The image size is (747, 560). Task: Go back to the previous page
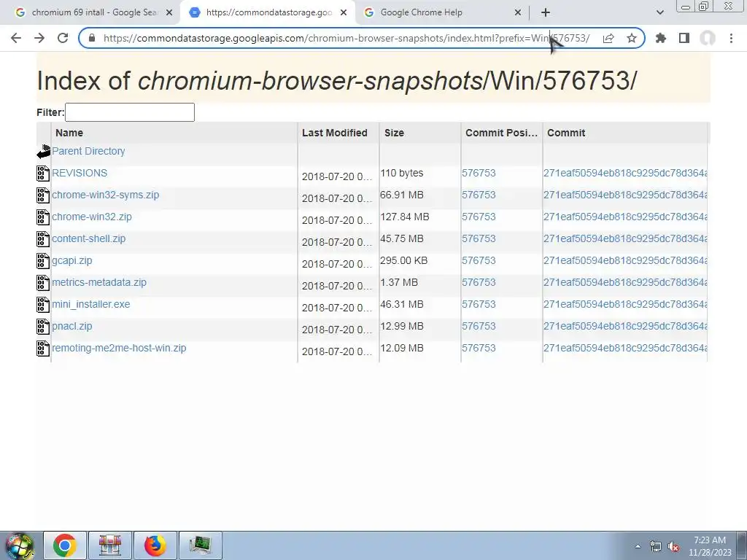16,38
